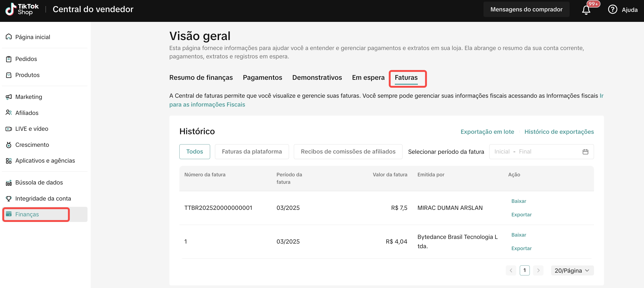
Task: Click the Produtos bag icon
Action: pos(9,75)
